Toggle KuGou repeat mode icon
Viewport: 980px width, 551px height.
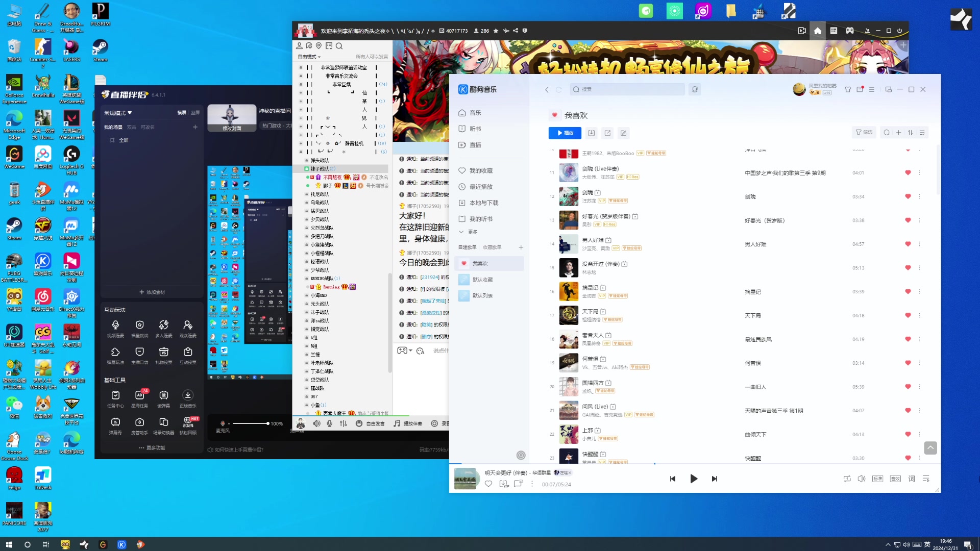(847, 479)
